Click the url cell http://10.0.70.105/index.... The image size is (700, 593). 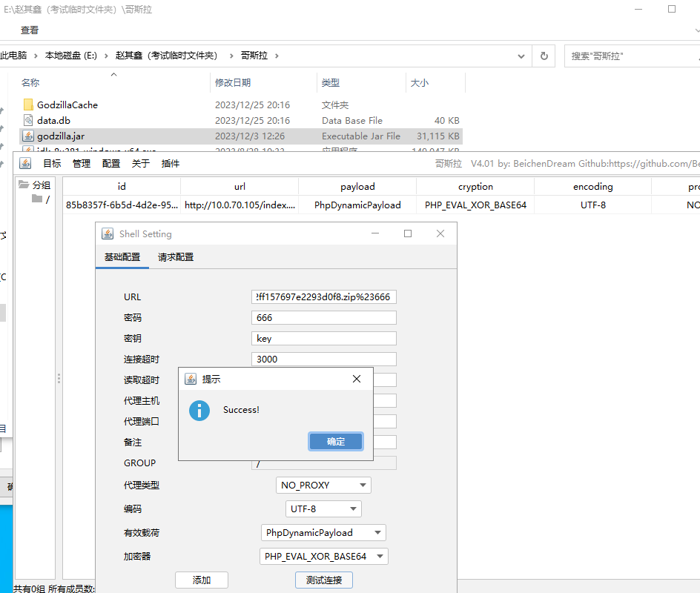tap(240, 205)
